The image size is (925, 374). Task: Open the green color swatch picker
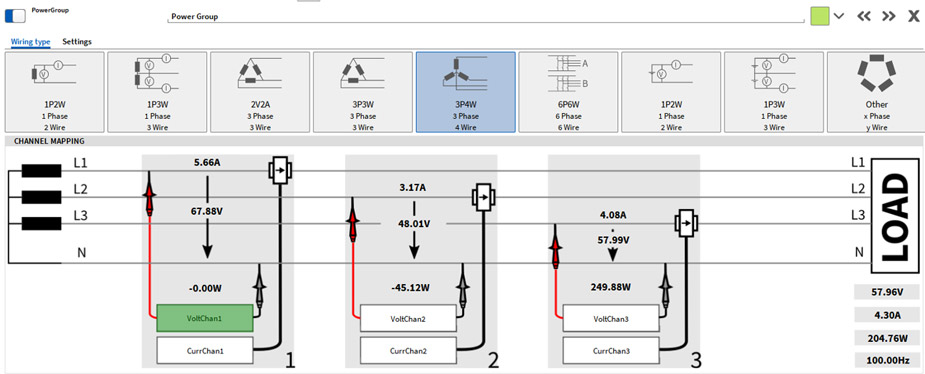pos(820,16)
